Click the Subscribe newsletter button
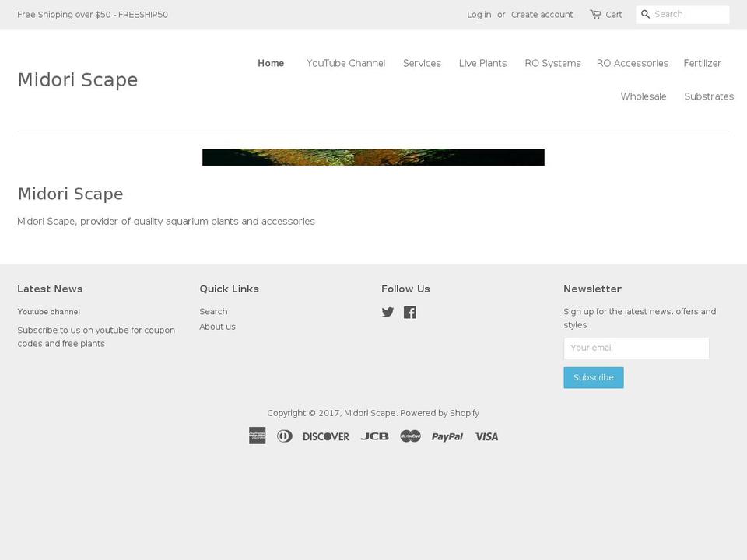747x560 pixels. pos(594,378)
